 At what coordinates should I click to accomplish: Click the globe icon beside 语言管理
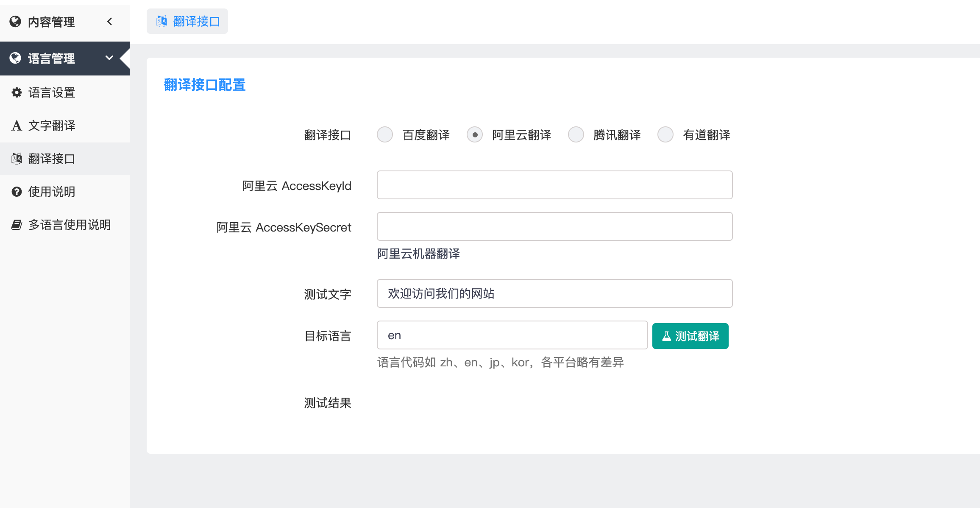(15, 58)
